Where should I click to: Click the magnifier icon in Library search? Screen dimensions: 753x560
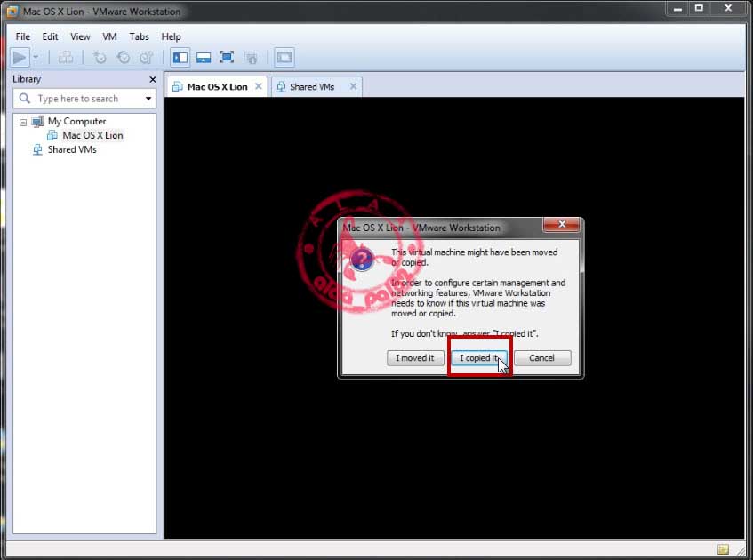click(x=25, y=99)
